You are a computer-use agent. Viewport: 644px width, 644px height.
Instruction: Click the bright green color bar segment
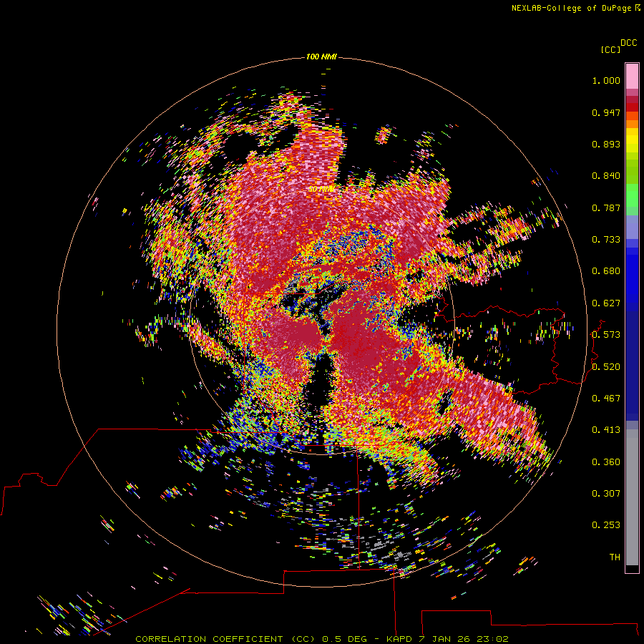coord(632,195)
